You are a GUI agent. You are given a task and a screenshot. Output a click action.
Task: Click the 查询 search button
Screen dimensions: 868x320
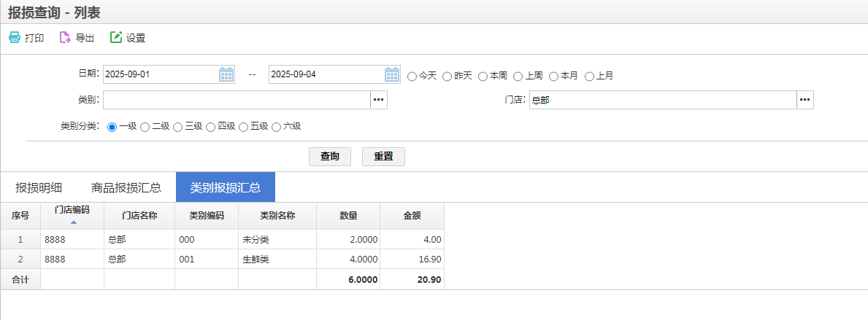tap(330, 157)
